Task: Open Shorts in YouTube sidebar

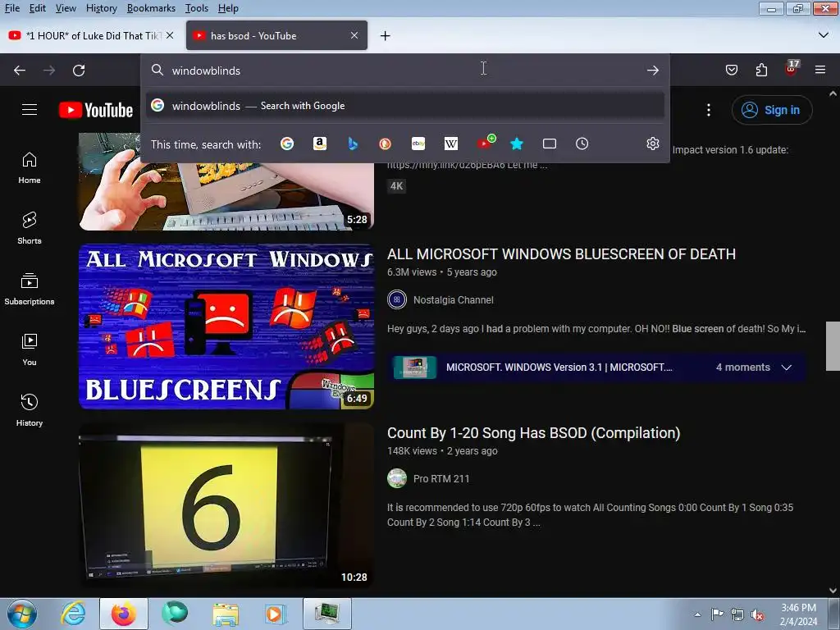Action: click(x=30, y=228)
